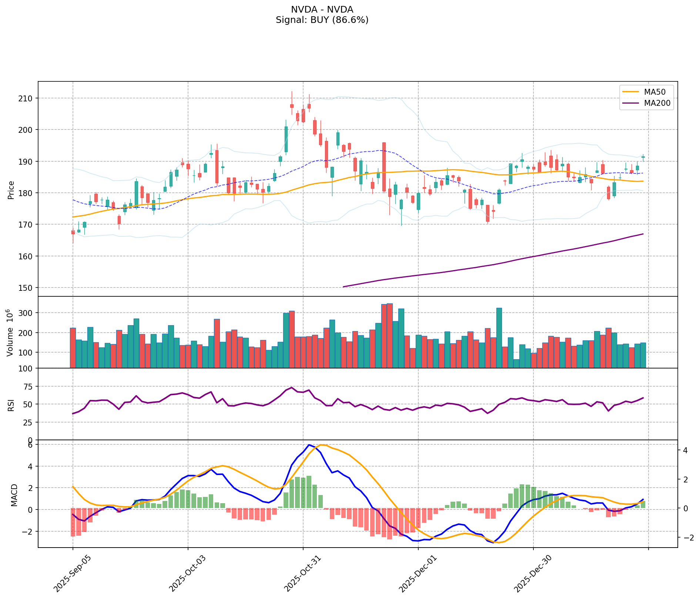Click the MA200 legend label
This screenshot has width=700, height=599.
[x=657, y=104]
